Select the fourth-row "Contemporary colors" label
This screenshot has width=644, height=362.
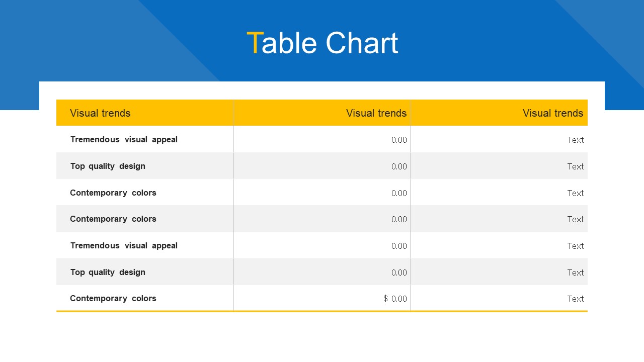[113, 219]
